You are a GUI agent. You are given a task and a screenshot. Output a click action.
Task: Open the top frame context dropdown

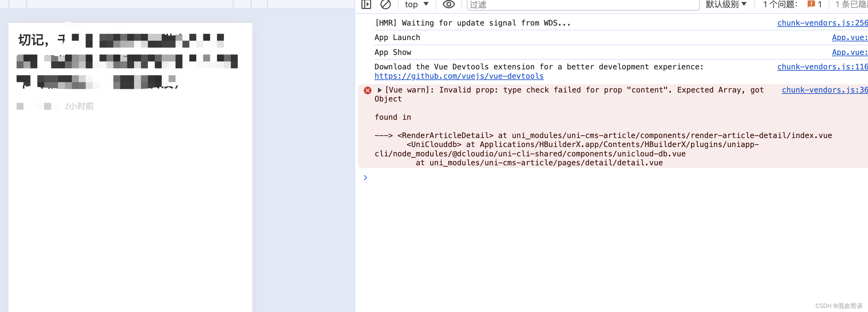click(x=416, y=4)
